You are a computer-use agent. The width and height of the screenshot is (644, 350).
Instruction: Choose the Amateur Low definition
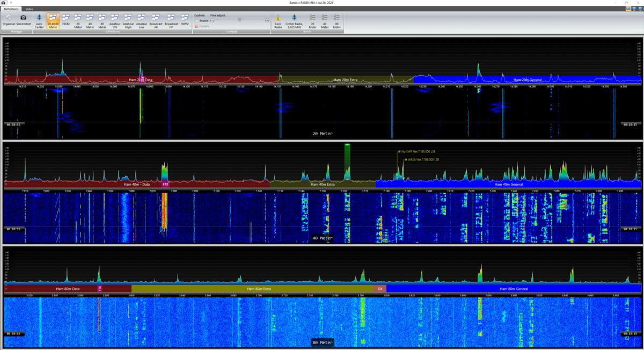click(141, 21)
